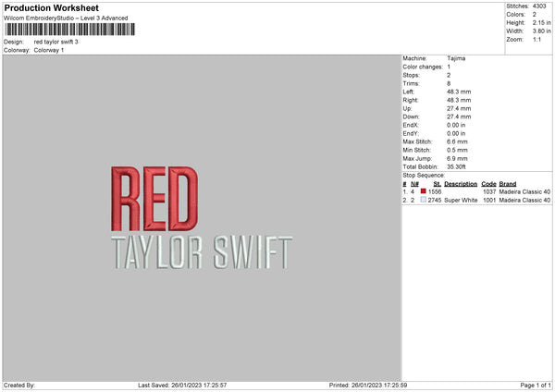555x392 pixels.
Task: Click the 'Page 1 of 1' footer text
Action: tap(536, 386)
